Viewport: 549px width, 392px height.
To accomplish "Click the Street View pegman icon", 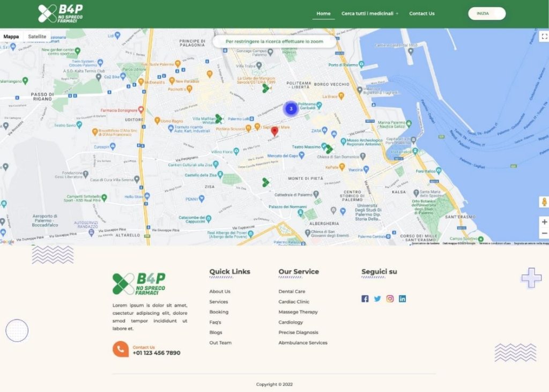I will click(544, 202).
